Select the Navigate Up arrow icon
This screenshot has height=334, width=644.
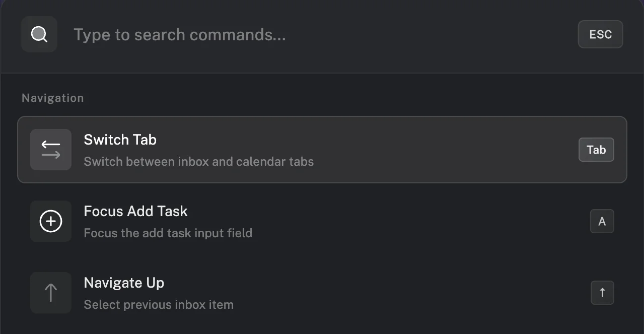click(51, 293)
